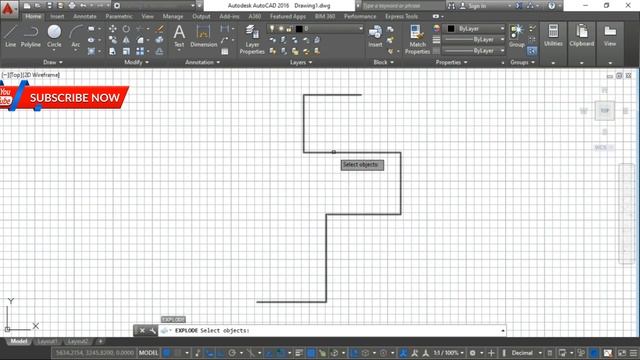Image resolution: width=640 pixels, height=360 pixels.
Task: Click the black layer color swatch
Action: [299, 29]
